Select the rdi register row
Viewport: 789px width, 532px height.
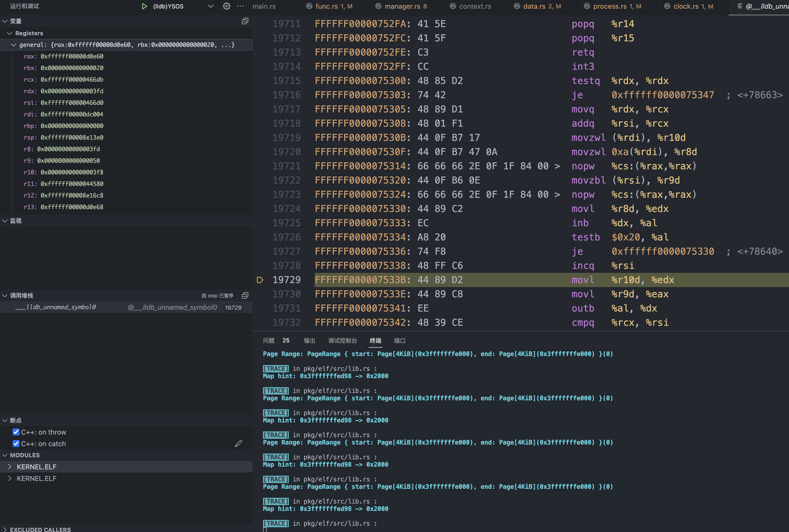[x=126, y=114]
